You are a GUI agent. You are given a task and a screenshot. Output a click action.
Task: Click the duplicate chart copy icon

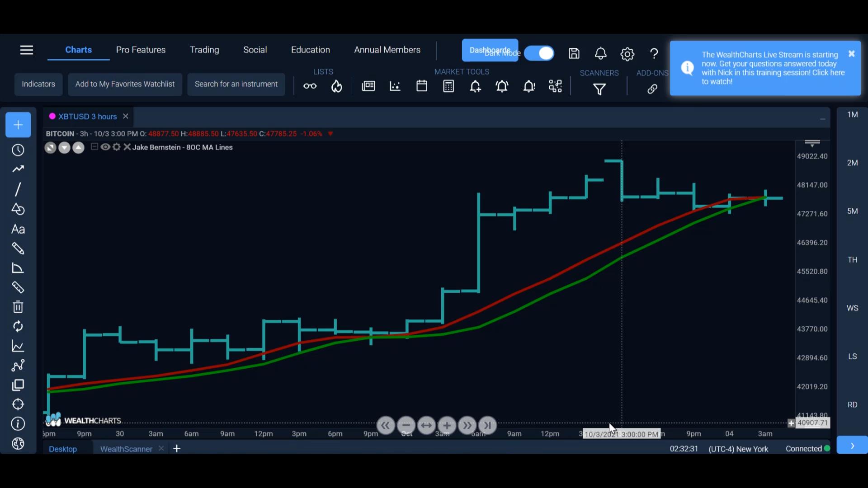(18, 385)
